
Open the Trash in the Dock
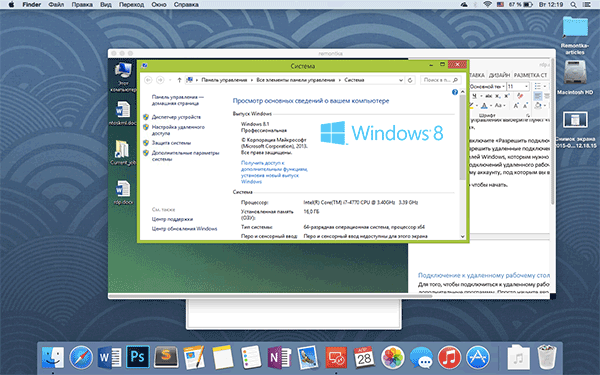547,357
